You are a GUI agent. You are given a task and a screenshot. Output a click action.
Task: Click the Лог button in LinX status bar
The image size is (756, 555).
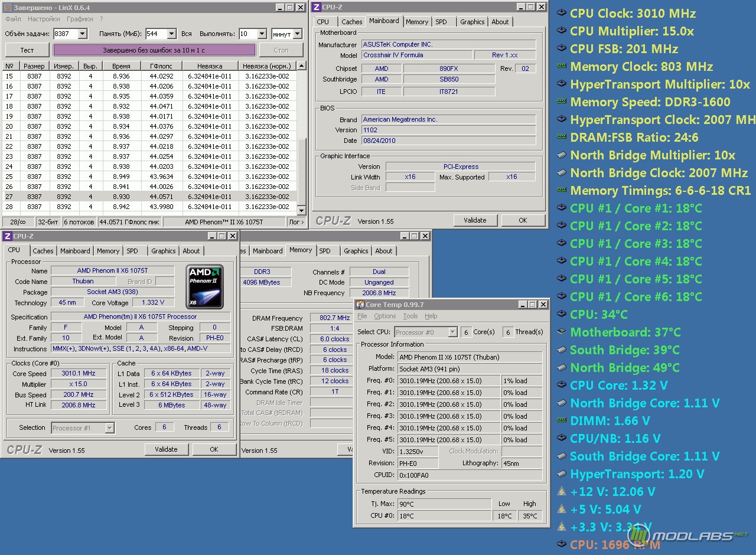pyautogui.click(x=296, y=222)
